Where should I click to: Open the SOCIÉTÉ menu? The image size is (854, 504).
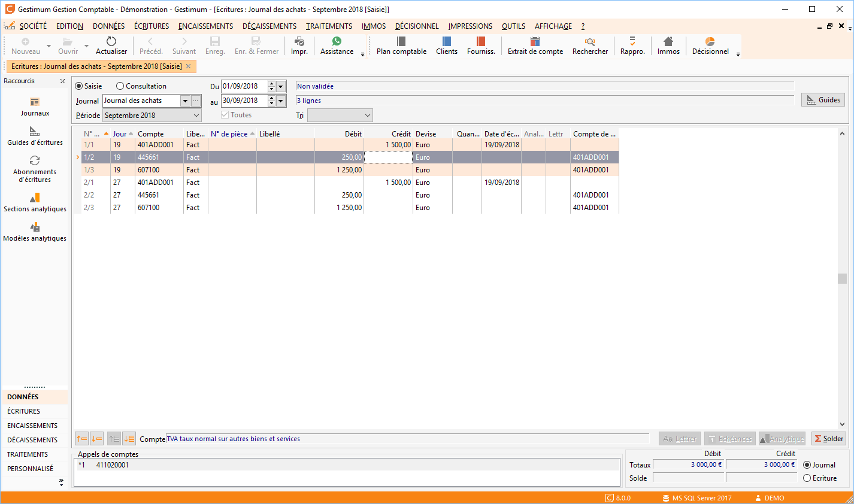pos(33,26)
